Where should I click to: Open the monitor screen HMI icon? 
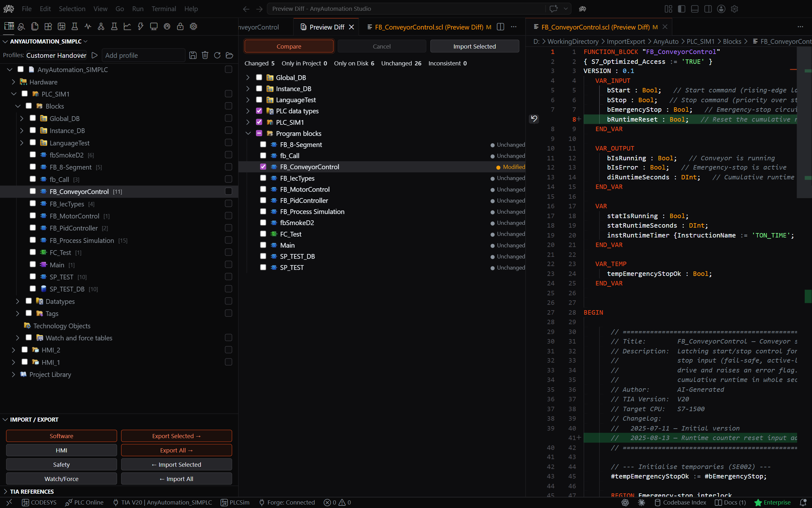[154, 27]
